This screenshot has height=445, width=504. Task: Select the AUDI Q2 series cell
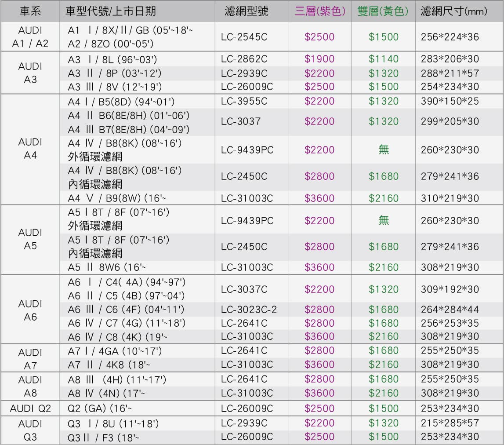pyautogui.click(x=30, y=409)
